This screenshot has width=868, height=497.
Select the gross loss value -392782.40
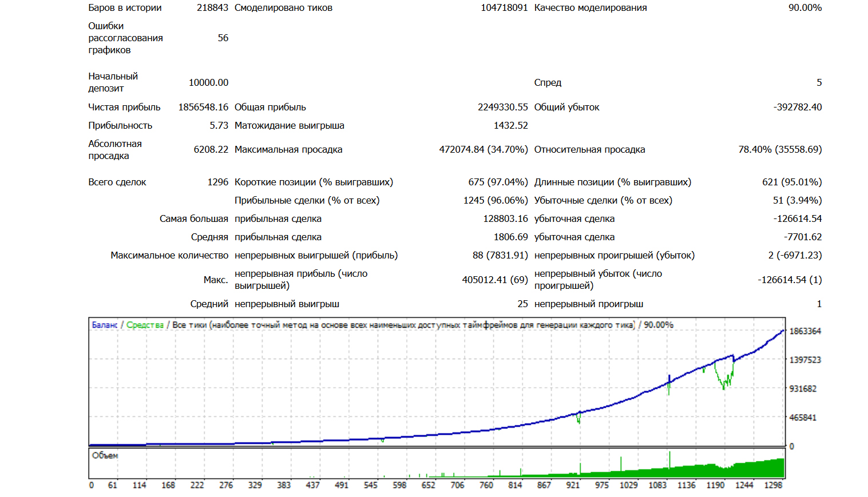click(798, 107)
